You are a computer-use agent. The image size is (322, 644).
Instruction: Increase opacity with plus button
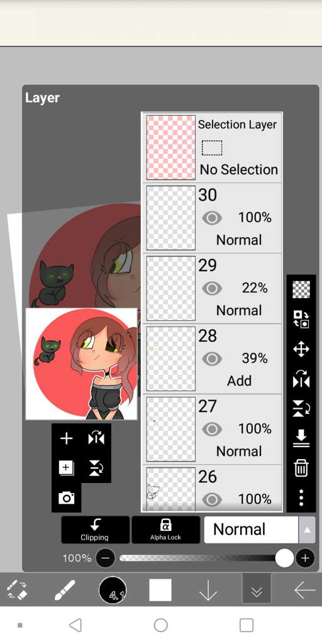305,558
